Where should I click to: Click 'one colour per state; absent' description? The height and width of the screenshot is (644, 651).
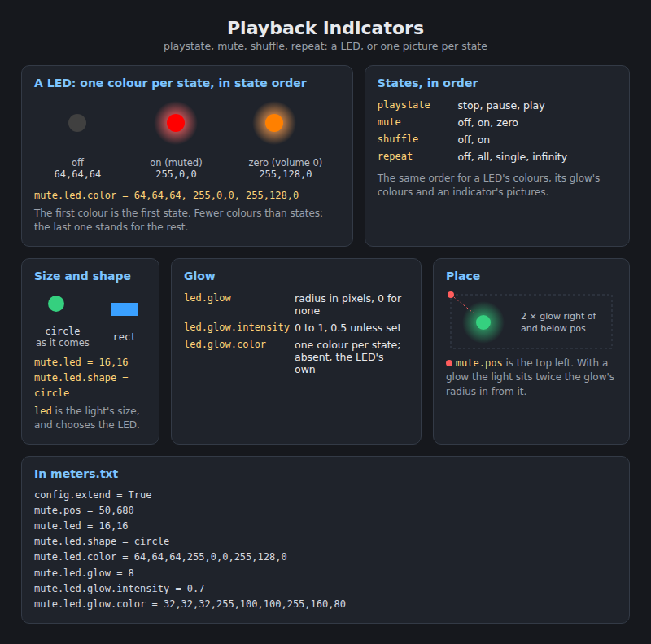347,357
